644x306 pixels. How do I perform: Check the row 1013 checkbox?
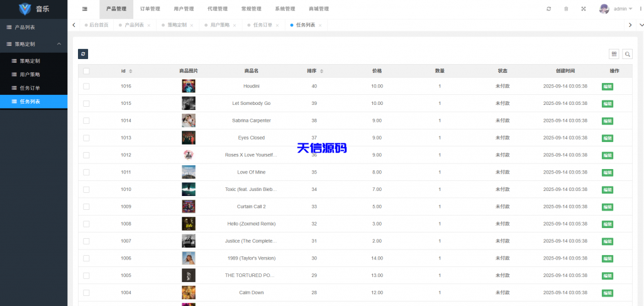tap(86, 138)
